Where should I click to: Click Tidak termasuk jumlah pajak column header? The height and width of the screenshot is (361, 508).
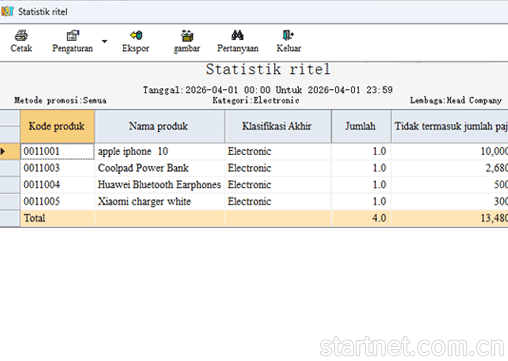450,126
